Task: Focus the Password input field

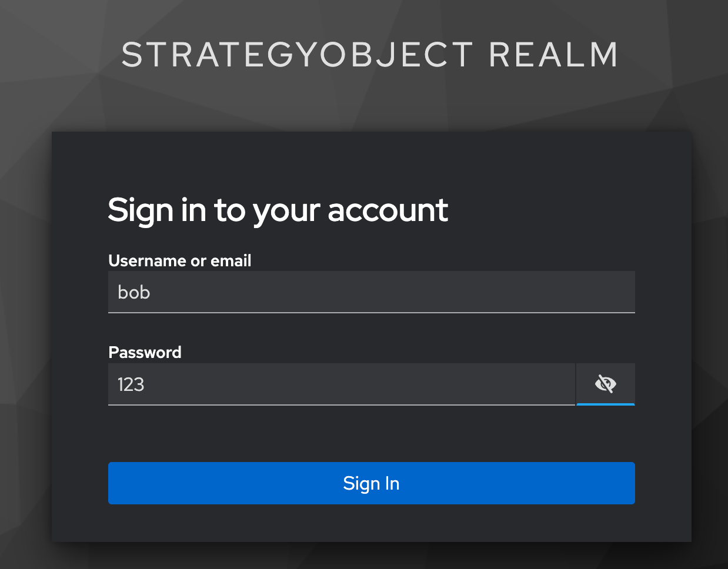Action: [x=341, y=384]
